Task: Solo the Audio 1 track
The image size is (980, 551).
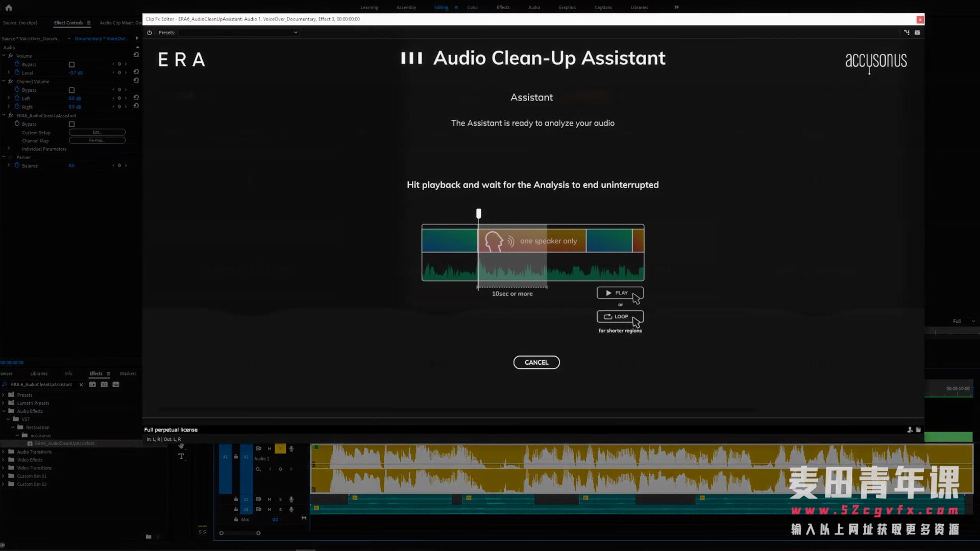Action: pos(280,449)
